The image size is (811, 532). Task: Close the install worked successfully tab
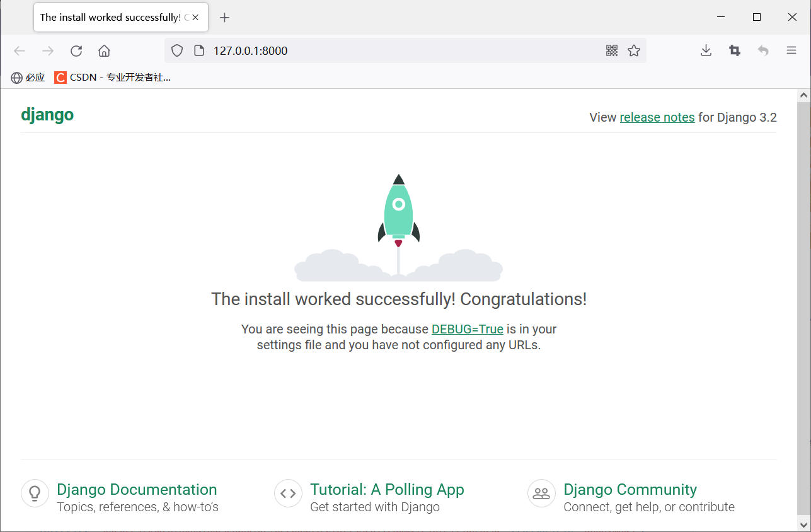coord(195,18)
